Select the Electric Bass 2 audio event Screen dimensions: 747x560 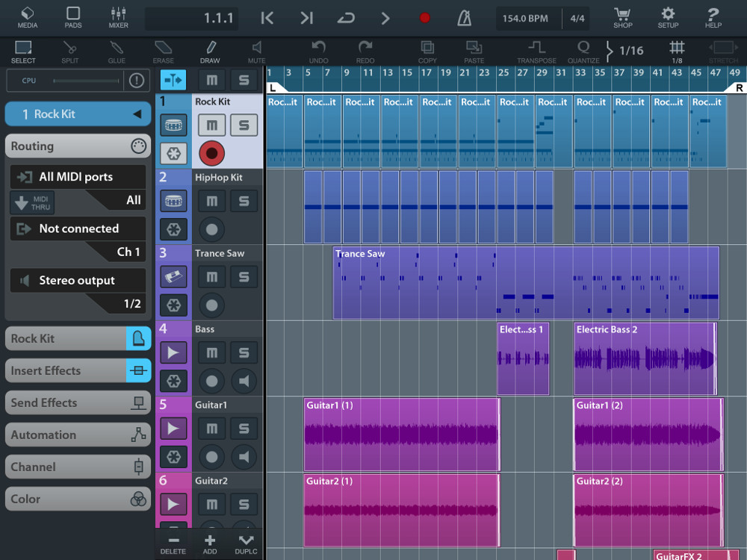click(645, 358)
